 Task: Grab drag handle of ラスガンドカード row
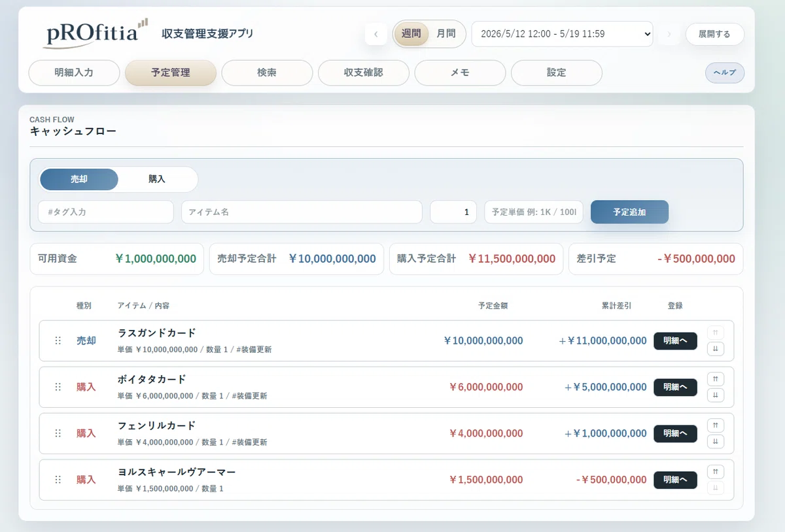tap(58, 341)
